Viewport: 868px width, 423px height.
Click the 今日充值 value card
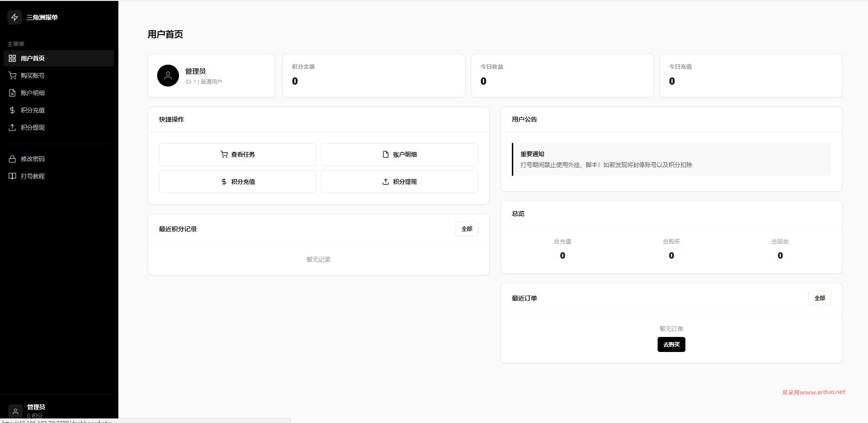tap(751, 76)
